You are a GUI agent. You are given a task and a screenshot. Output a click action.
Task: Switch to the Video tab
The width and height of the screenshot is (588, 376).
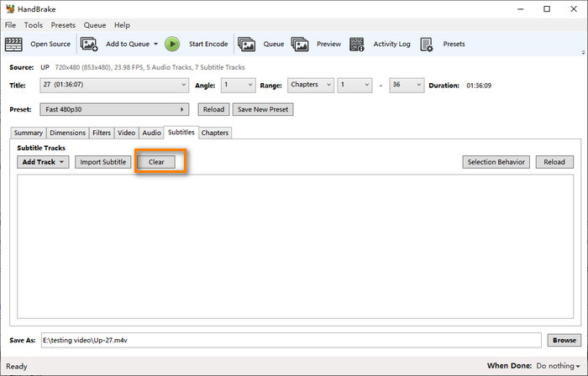tap(126, 133)
